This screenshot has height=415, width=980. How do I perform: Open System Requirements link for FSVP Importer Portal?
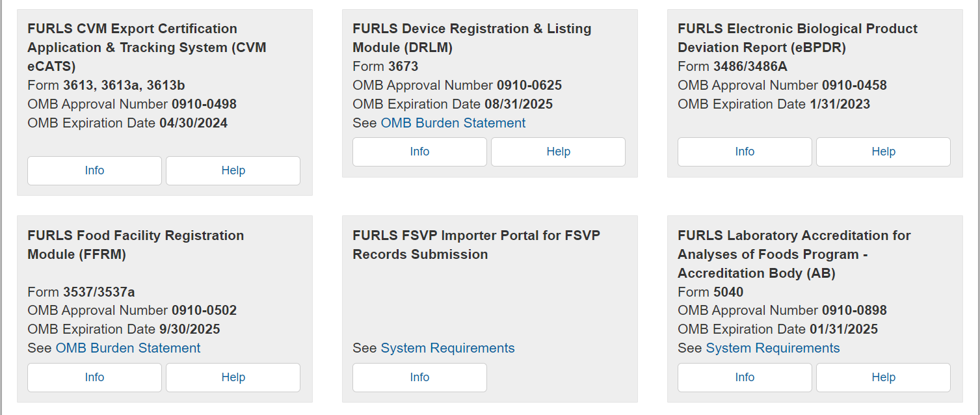pos(447,348)
